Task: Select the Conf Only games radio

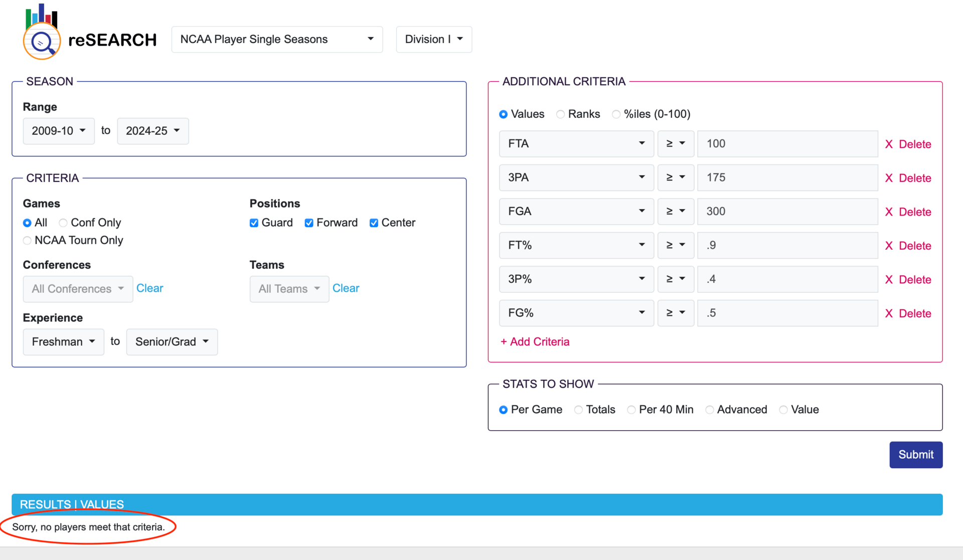Action: (x=63, y=223)
